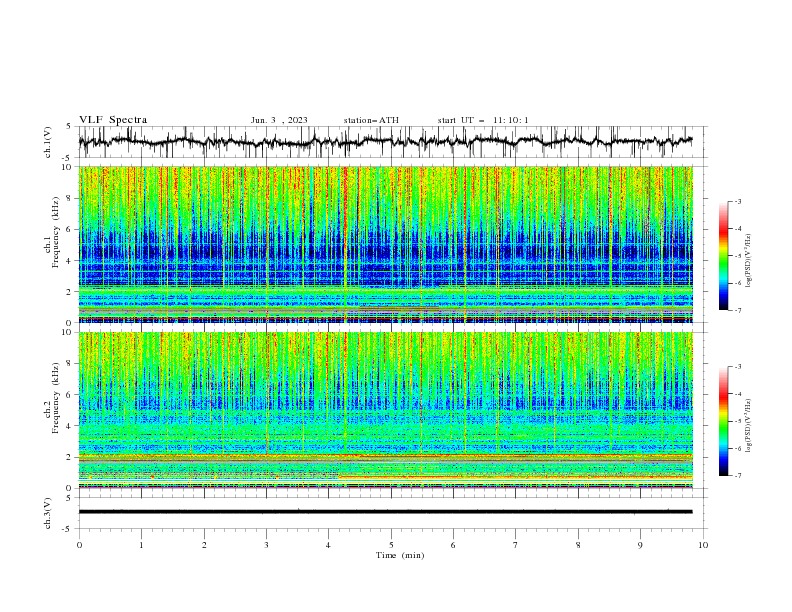Click the "-3" label on ch.1 color bar
Image resolution: width=792 pixels, height=612 pixels.
pos(738,201)
